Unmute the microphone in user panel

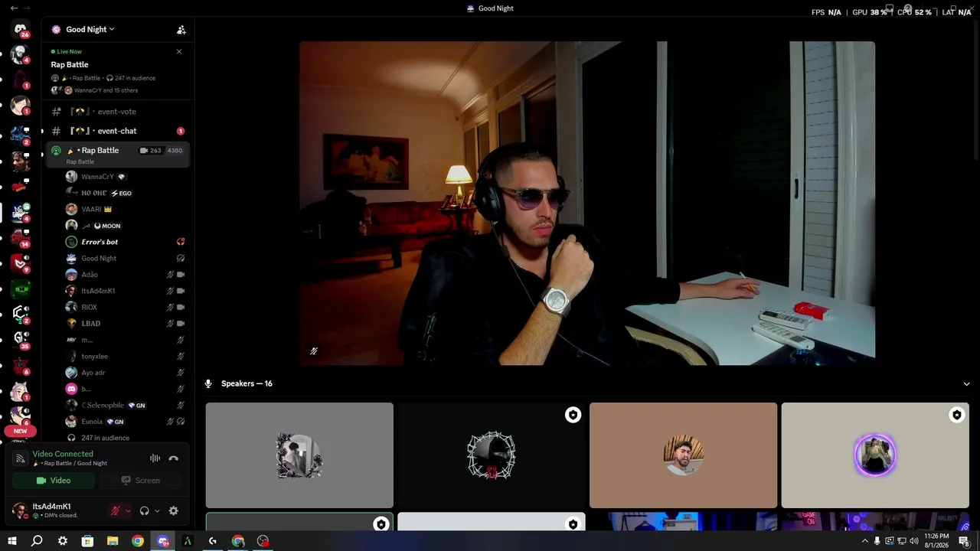pos(115,510)
